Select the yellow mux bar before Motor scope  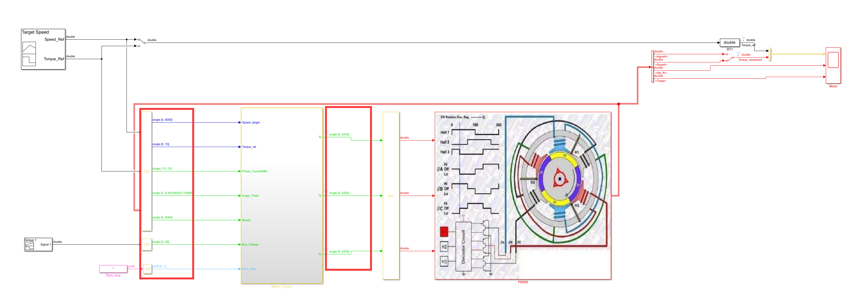pos(770,54)
